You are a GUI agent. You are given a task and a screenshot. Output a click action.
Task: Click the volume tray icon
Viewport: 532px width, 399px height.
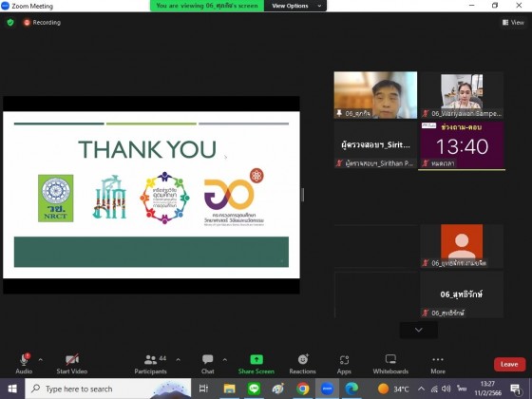(x=446, y=389)
